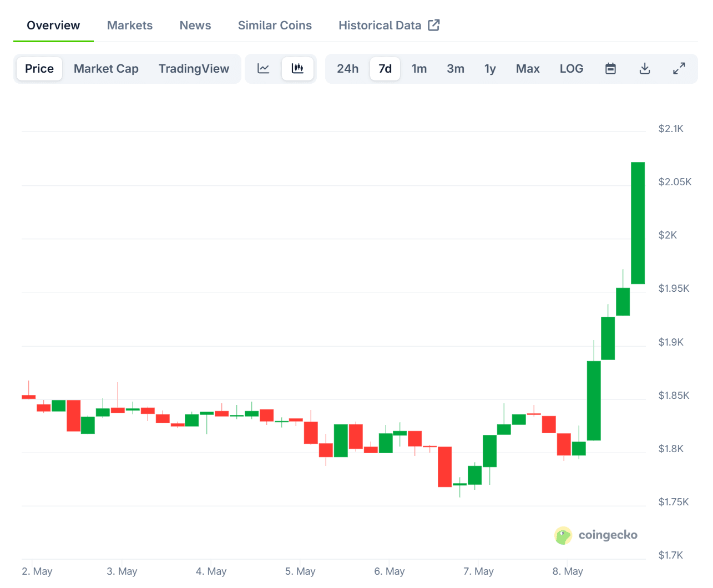Open Overview tab
Screen dimensions: 713x588
(x=53, y=26)
